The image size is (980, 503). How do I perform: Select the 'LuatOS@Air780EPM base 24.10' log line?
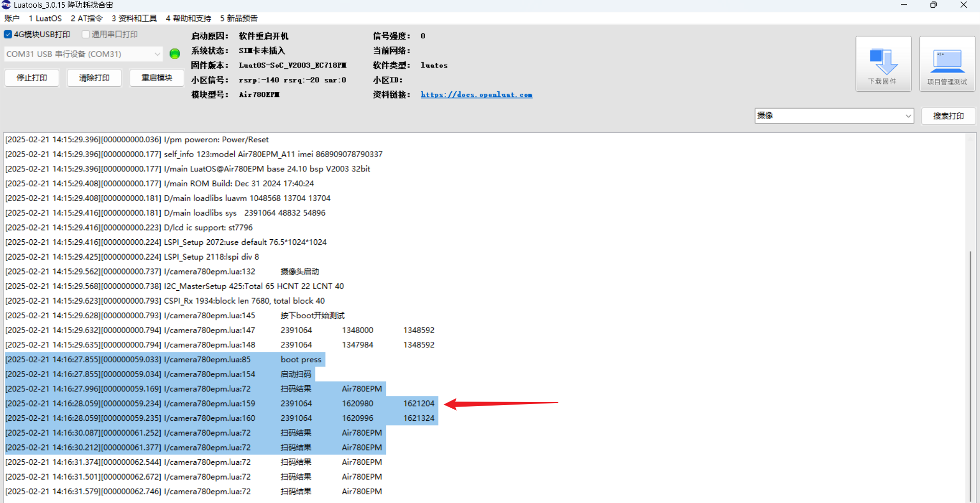pos(188,169)
